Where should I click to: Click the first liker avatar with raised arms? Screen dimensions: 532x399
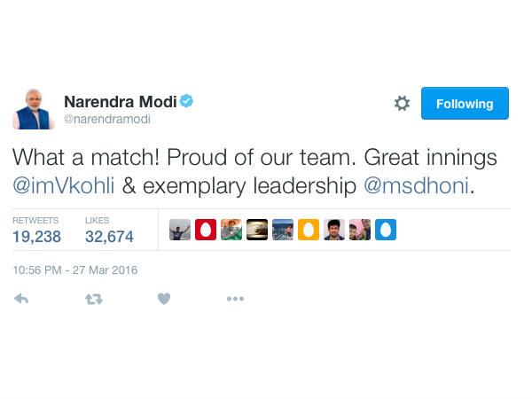(x=180, y=230)
